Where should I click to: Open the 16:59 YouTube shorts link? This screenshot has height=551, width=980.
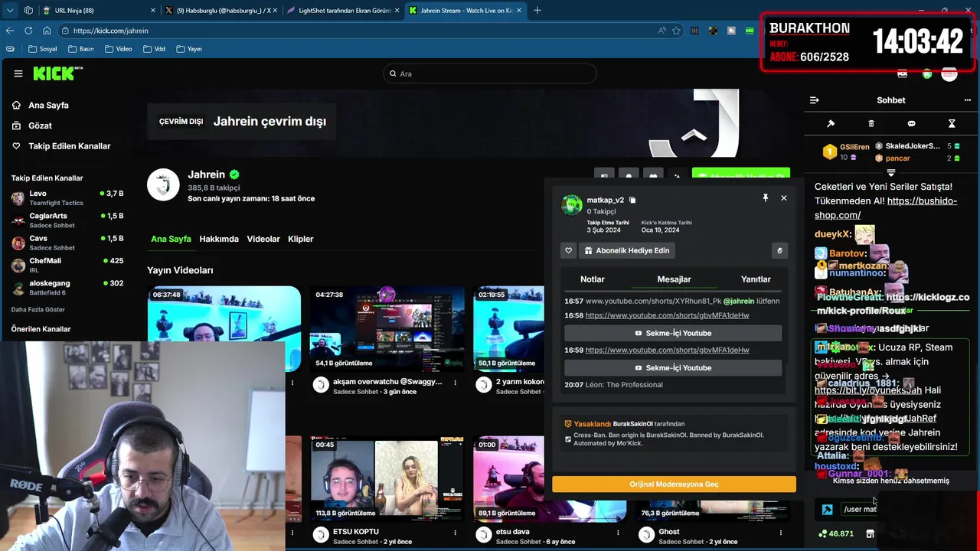coord(667,350)
